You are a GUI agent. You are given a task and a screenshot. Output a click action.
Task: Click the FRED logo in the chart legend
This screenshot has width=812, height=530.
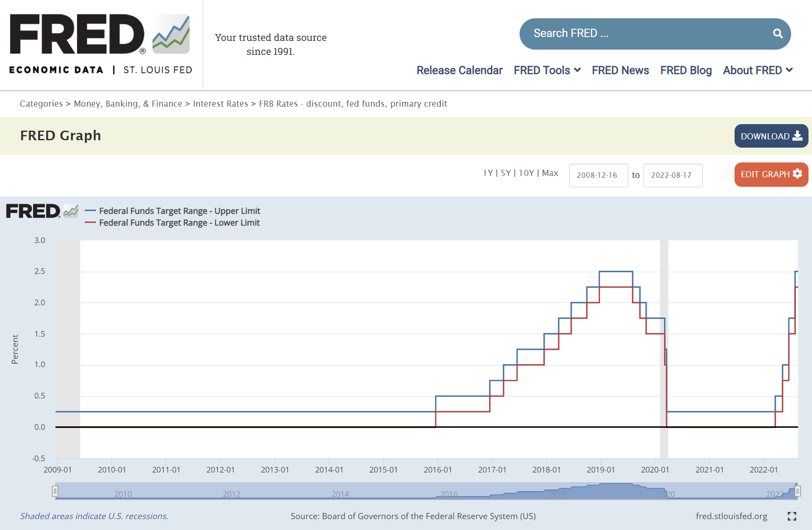pos(42,211)
